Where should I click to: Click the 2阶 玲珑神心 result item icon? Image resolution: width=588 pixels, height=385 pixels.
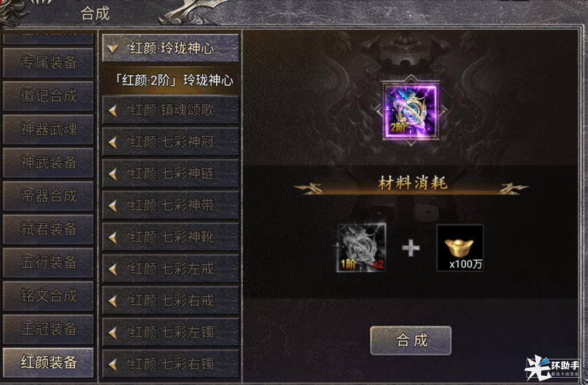tap(411, 111)
